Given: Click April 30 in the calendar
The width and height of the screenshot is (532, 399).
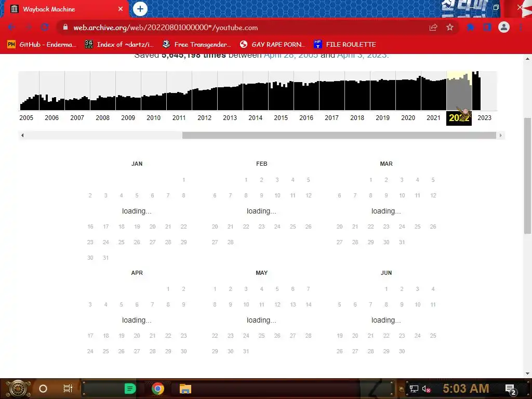Looking at the screenshot, I should [183, 352].
